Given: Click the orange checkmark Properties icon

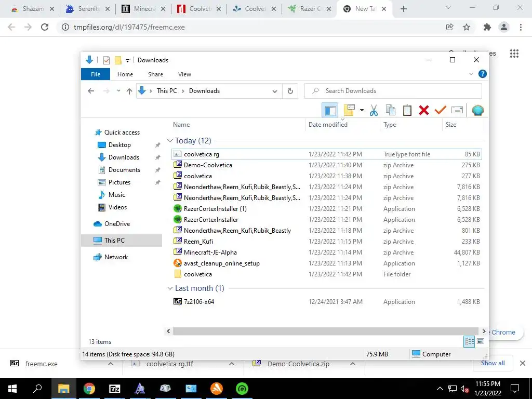Looking at the screenshot, I should point(441,110).
